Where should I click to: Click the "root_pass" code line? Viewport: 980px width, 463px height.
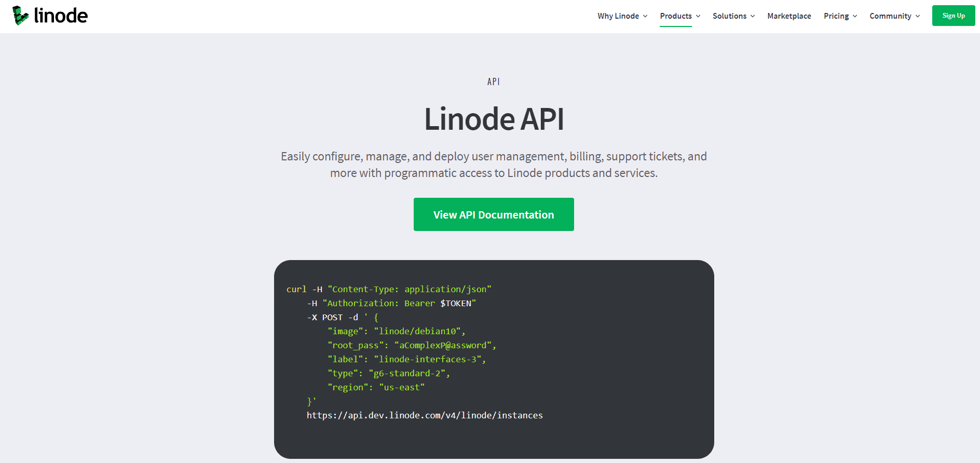412,345
